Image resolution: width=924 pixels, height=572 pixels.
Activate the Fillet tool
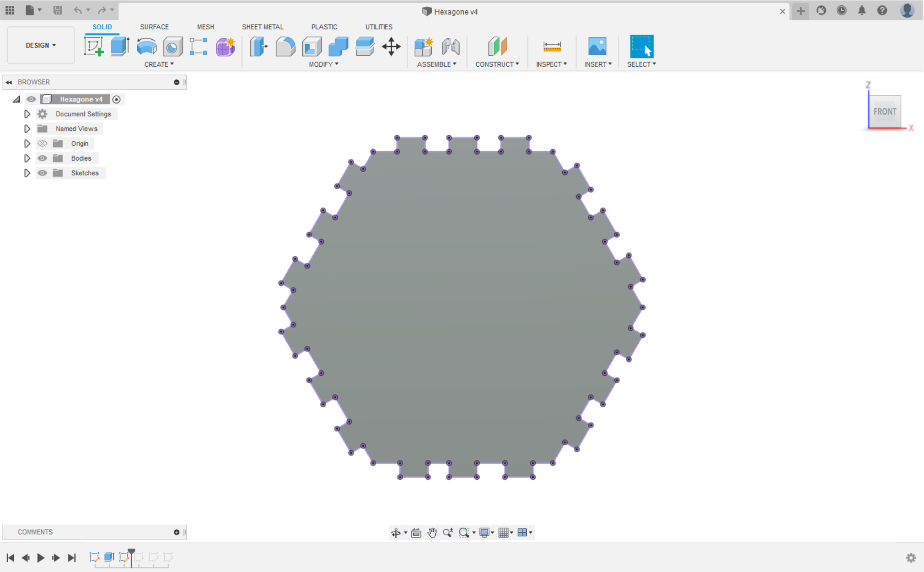pos(285,46)
